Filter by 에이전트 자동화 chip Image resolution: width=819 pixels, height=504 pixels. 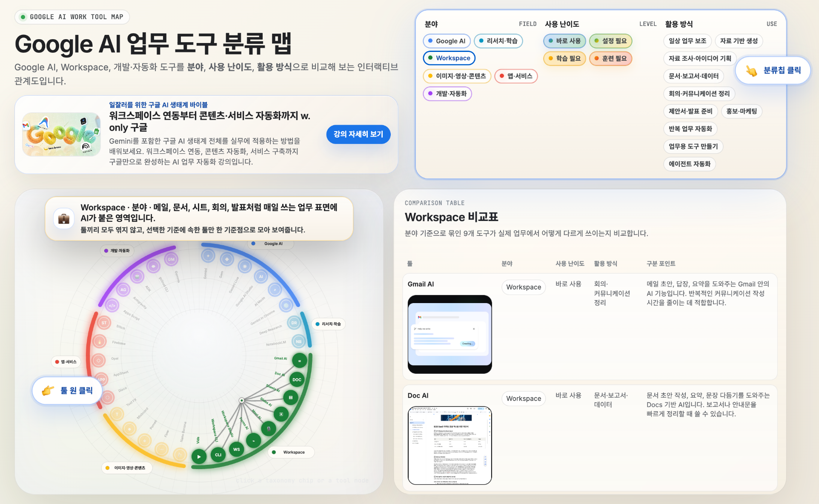click(x=690, y=164)
